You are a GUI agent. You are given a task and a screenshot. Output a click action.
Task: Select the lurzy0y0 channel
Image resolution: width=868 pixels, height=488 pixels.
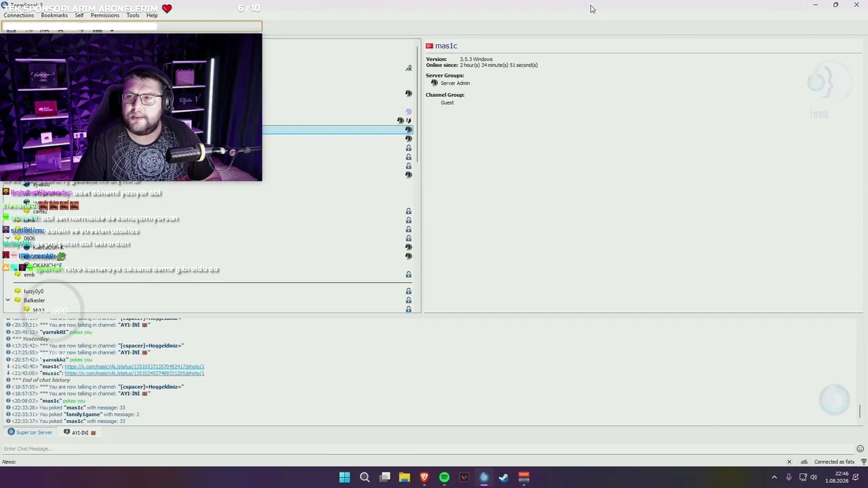click(x=33, y=291)
